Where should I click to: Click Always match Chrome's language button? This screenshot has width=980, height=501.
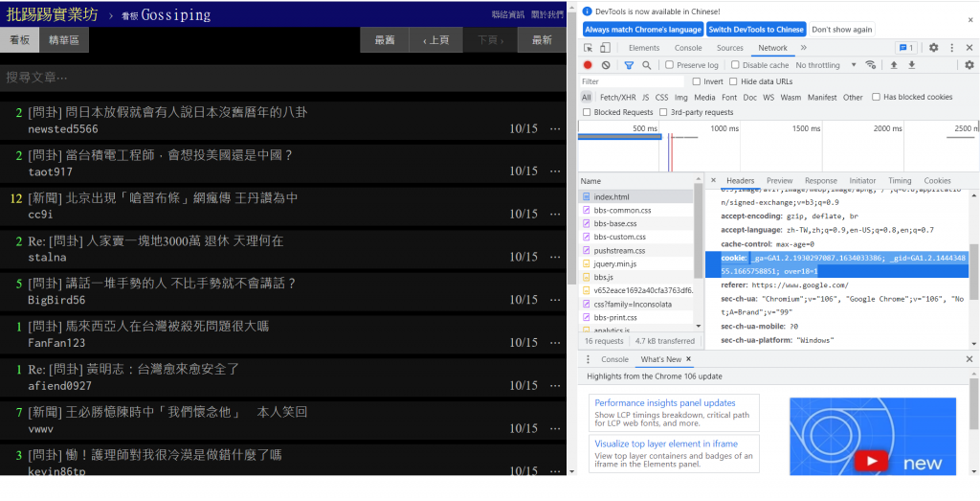[643, 30]
